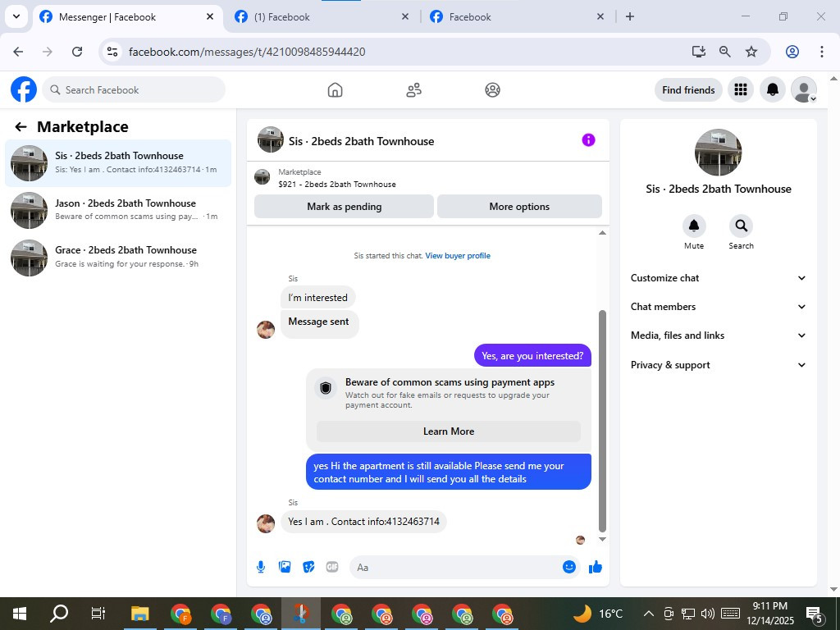The image size is (840, 630).
Task: Open the emoji picker smiley
Action: (569, 567)
